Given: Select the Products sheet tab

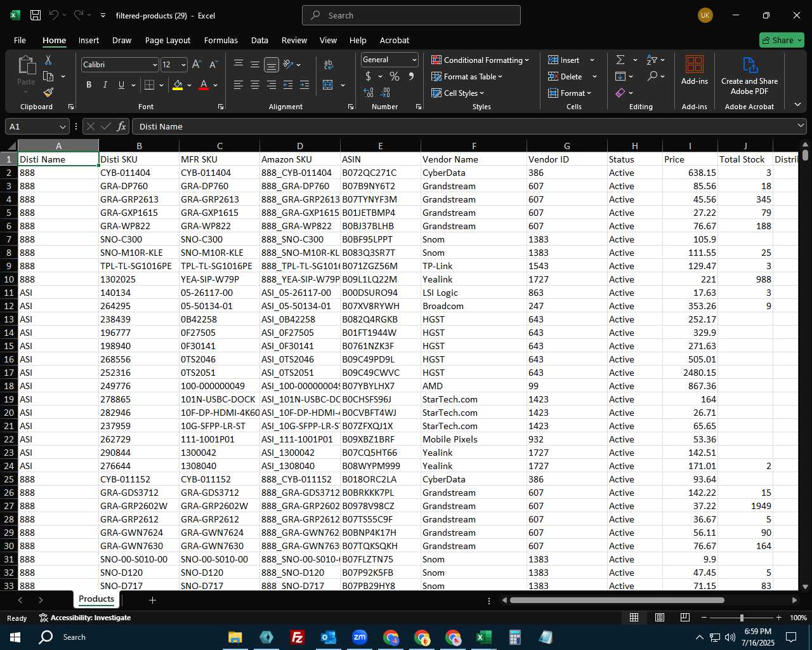Looking at the screenshot, I should click(x=96, y=599).
